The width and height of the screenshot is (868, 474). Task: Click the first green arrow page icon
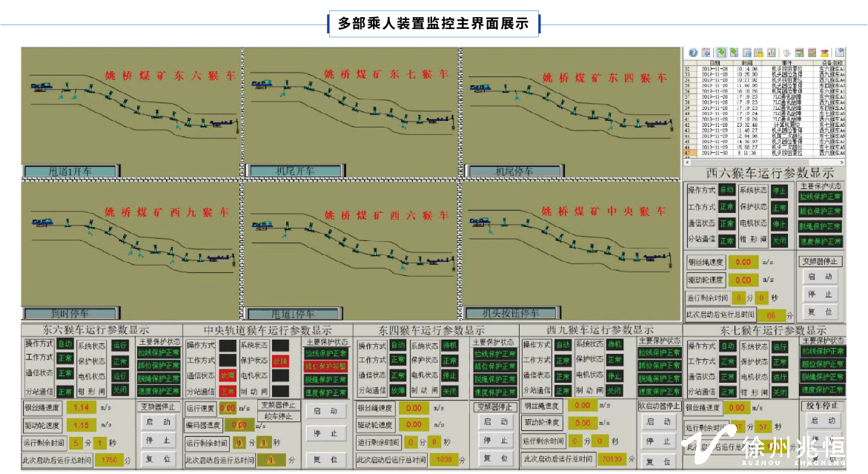tap(720, 53)
